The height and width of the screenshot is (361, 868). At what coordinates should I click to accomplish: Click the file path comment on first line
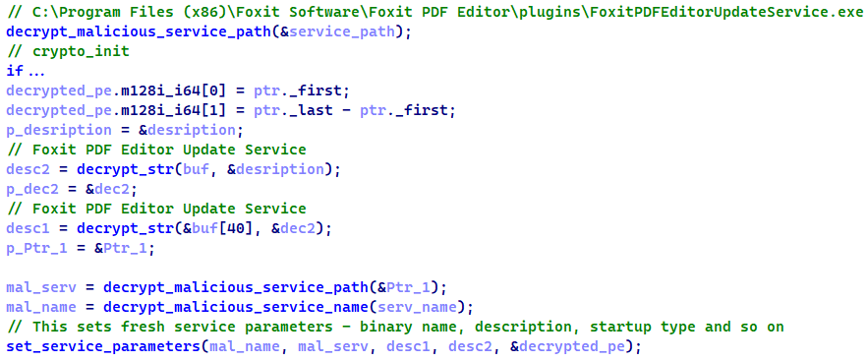point(434,12)
